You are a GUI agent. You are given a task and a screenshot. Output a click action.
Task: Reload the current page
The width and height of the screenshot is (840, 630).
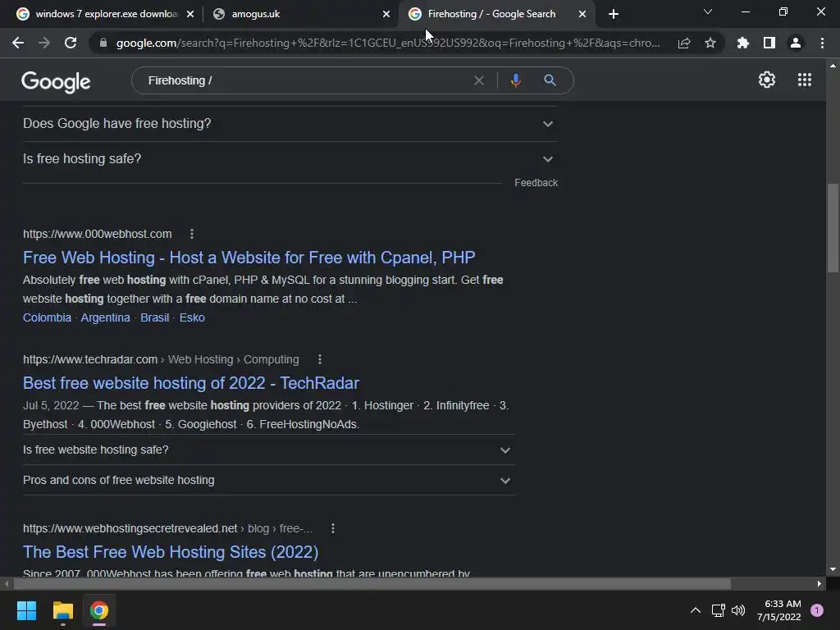(71, 43)
